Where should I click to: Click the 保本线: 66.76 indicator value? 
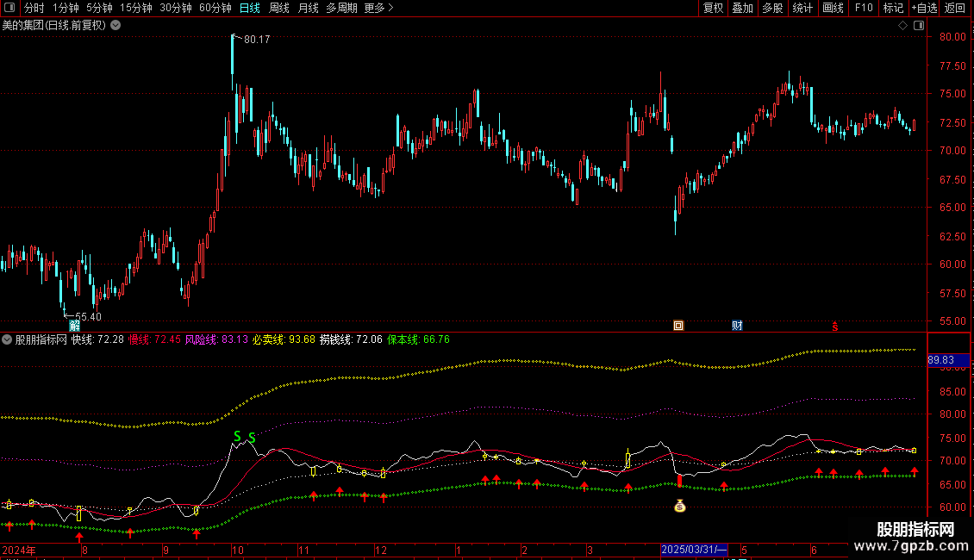tap(419, 339)
